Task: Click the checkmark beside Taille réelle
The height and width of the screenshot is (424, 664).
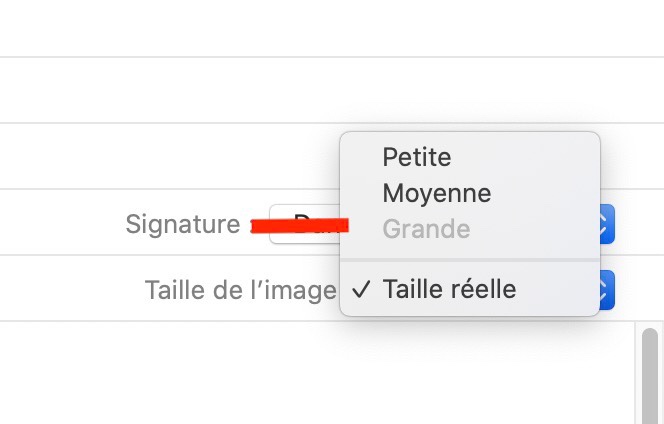Action: [362, 290]
